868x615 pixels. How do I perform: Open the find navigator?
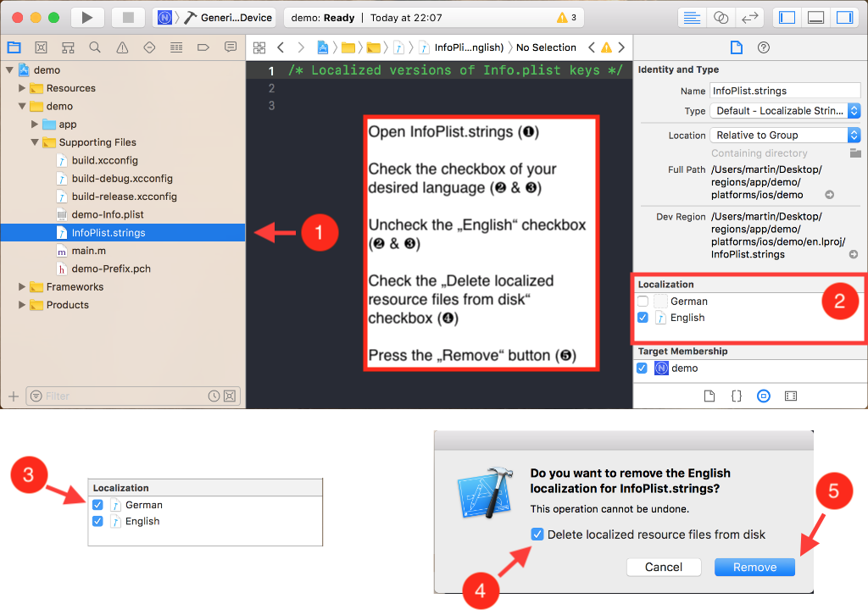(x=95, y=47)
